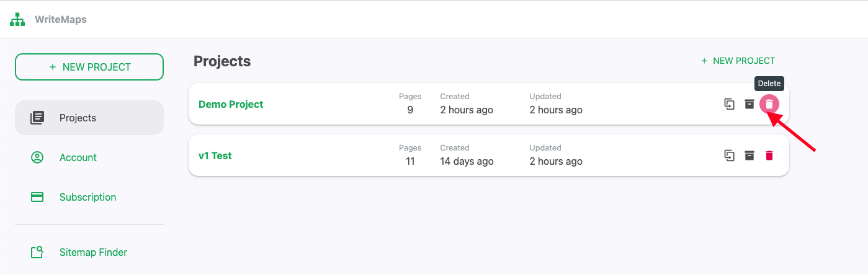This screenshot has width=868, height=275.
Task: Archive the Demo Project via box icon
Action: 749,104
